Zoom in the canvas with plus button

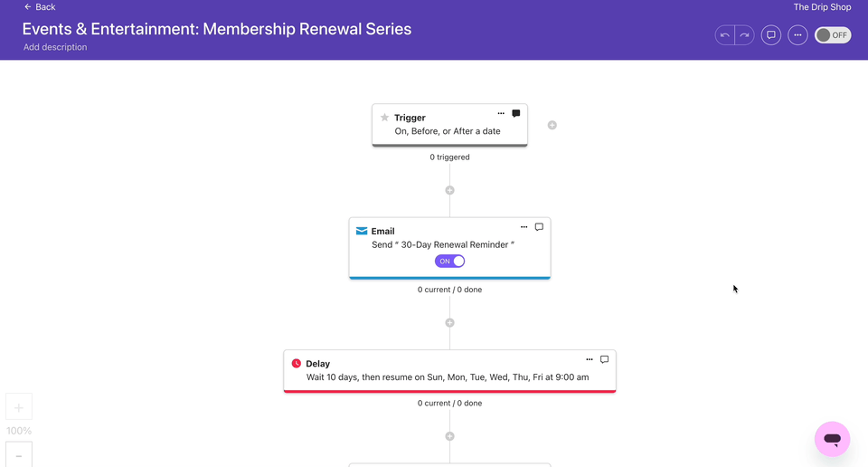tap(19, 407)
